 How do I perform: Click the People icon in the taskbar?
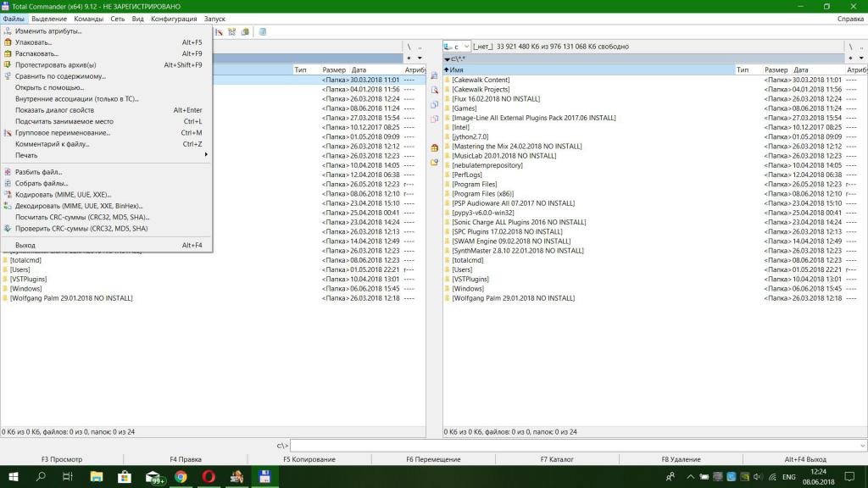pyautogui.click(x=670, y=476)
